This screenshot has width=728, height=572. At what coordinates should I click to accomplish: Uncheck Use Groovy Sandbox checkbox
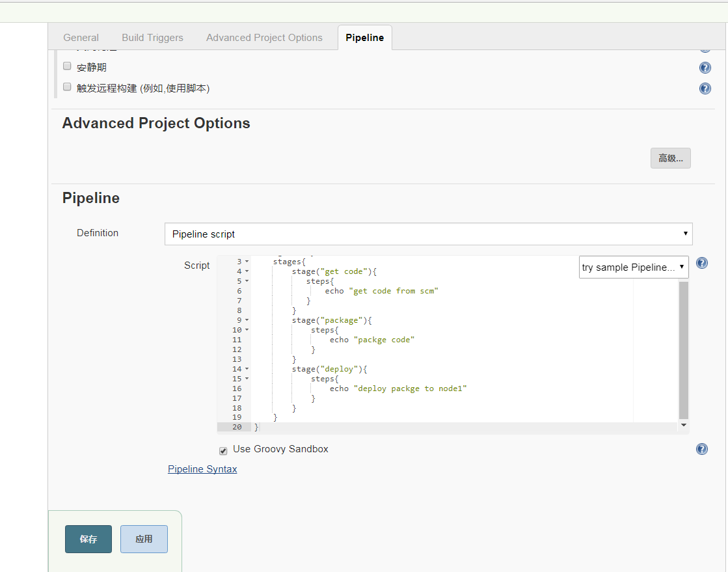[223, 450]
